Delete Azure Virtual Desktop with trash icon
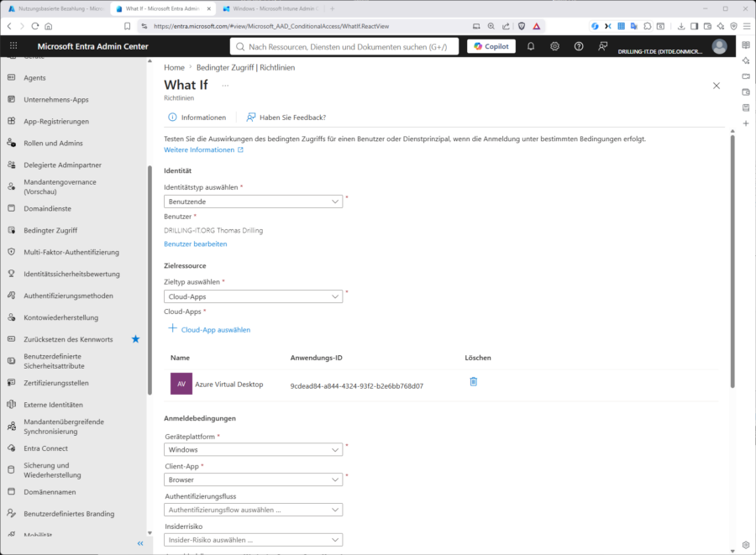Screen dimensions: 756x555 tap(474, 381)
